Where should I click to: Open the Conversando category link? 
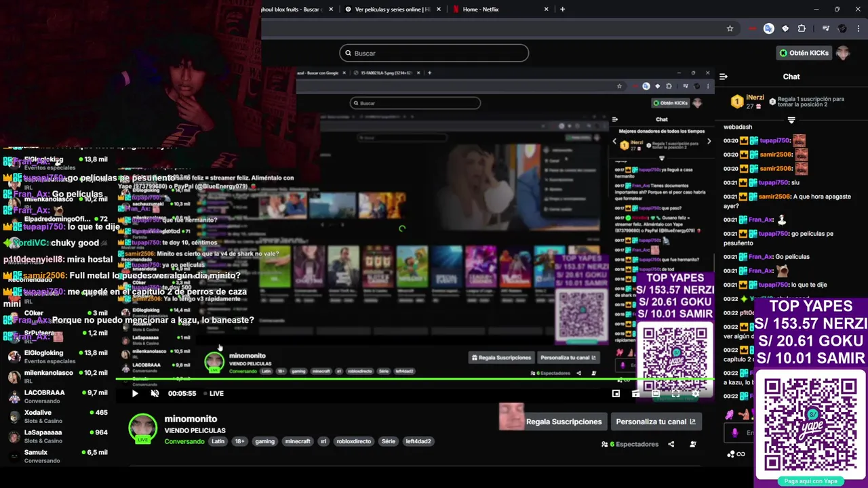coord(184,441)
